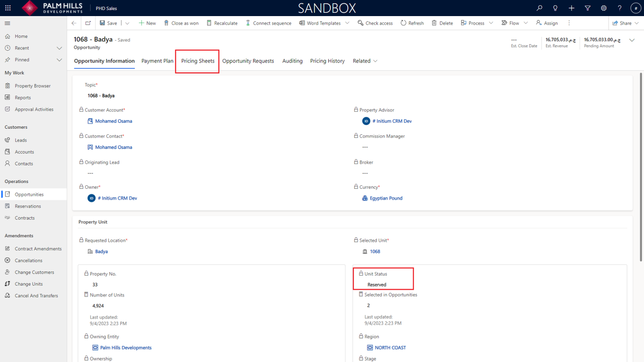Open the Share dropdown chevron
The image size is (644, 362).
point(637,23)
